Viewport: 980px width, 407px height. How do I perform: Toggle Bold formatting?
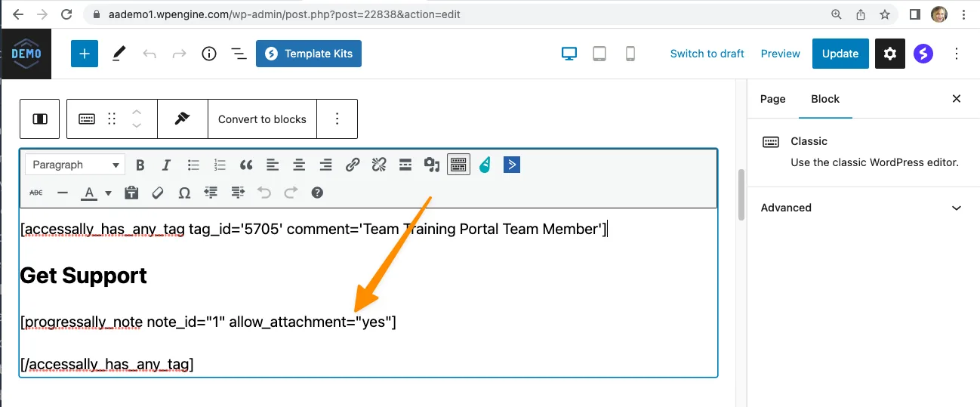pos(140,165)
